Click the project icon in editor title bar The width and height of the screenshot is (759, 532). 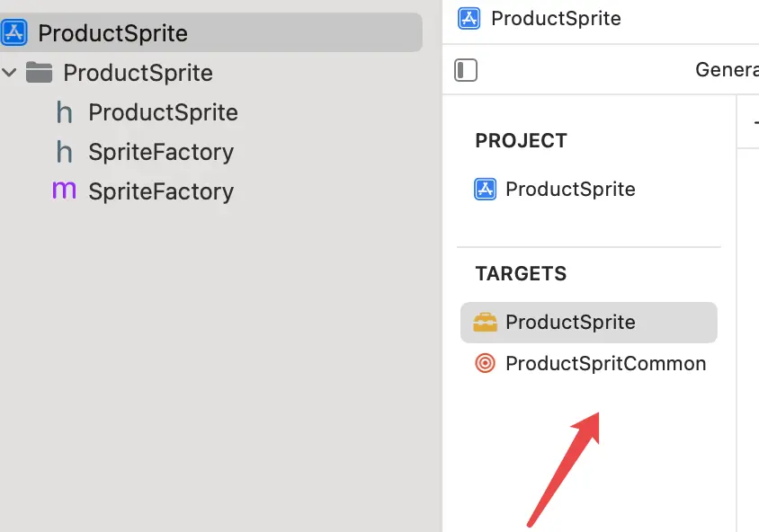[x=469, y=18]
